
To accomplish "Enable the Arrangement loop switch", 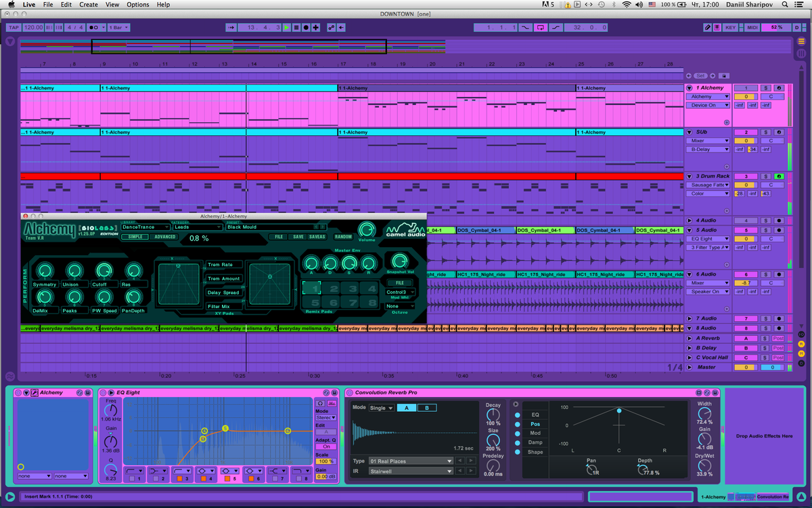I will pos(539,27).
